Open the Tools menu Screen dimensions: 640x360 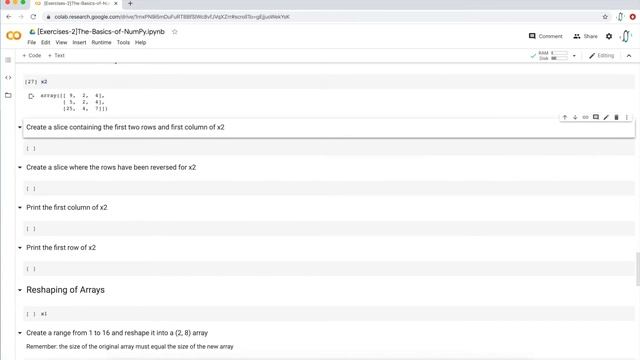(123, 42)
